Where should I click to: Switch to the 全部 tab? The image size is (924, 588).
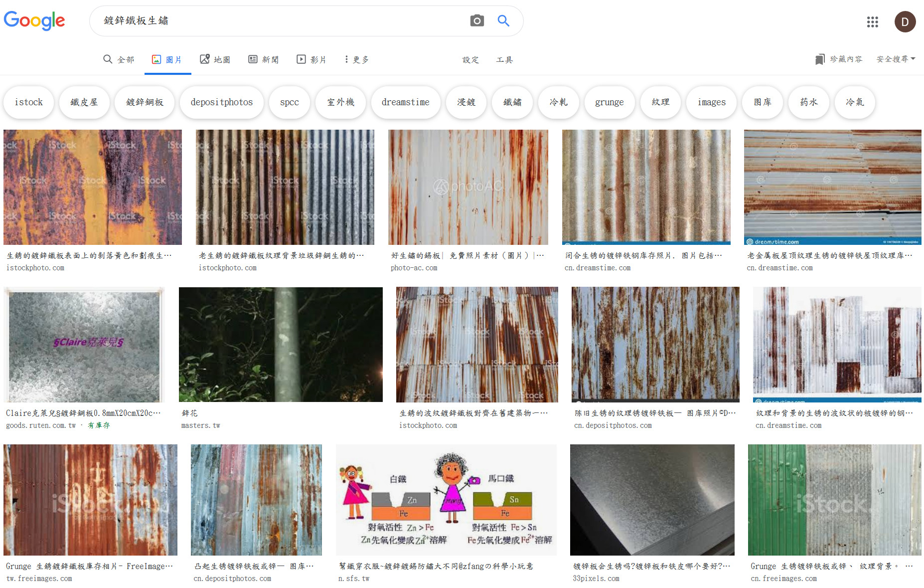pyautogui.click(x=119, y=59)
